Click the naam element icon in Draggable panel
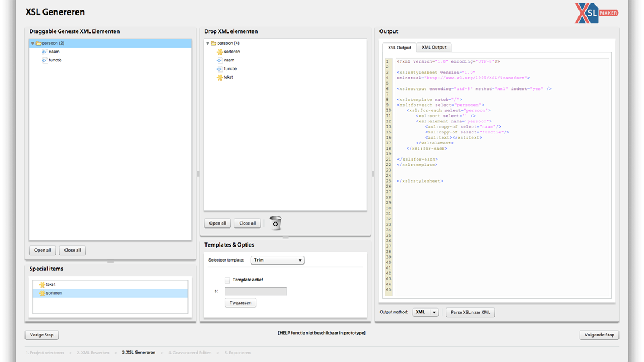This screenshot has height=362, width=644. coord(44,52)
